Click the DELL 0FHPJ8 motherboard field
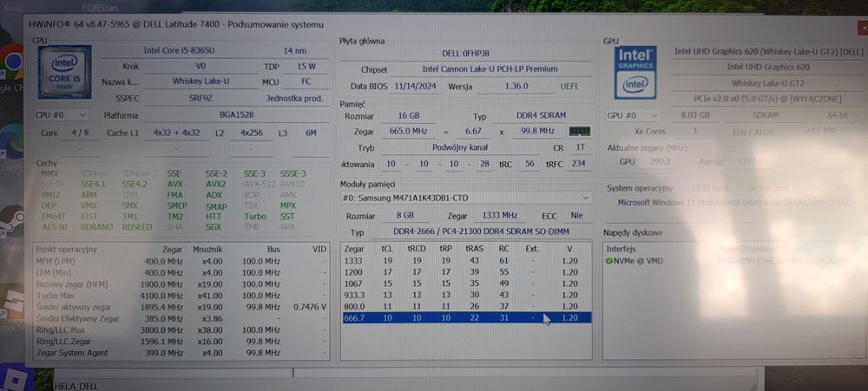 click(x=465, y=54)
